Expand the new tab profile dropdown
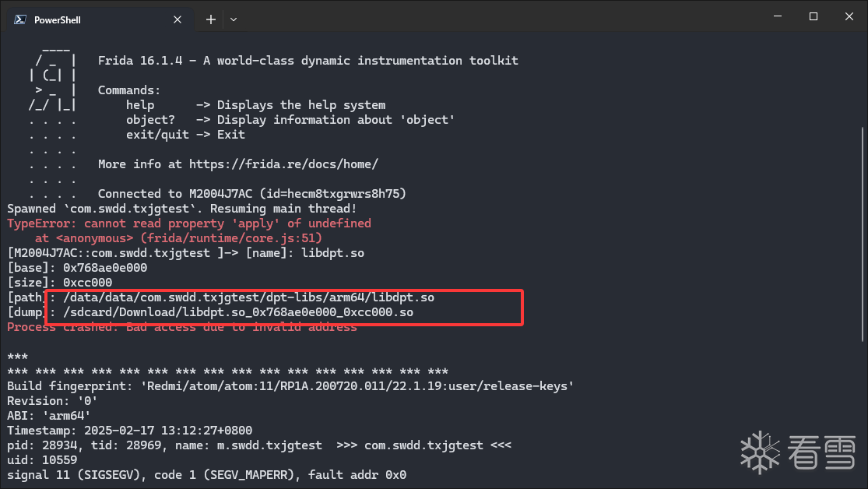868x489 pixels. [x=234, y=19]
